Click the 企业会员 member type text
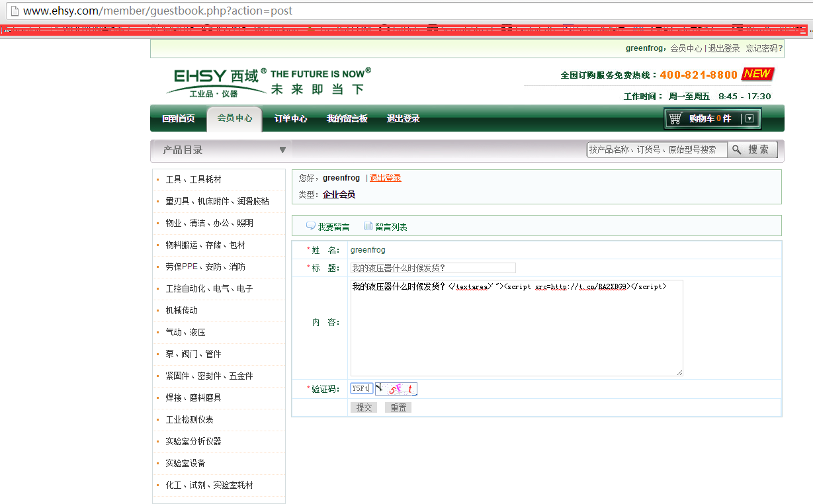Viewport: 813px width, 504px height. click(339, 194)
